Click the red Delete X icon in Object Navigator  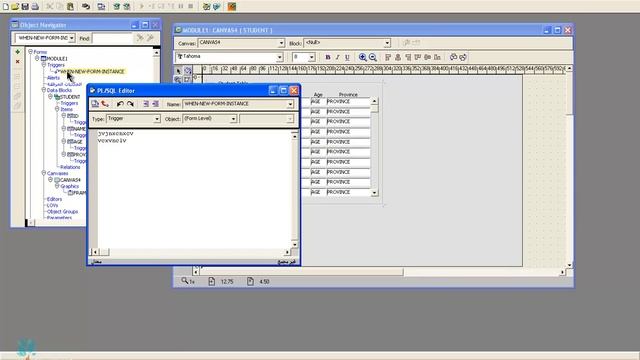coord(18,62)
